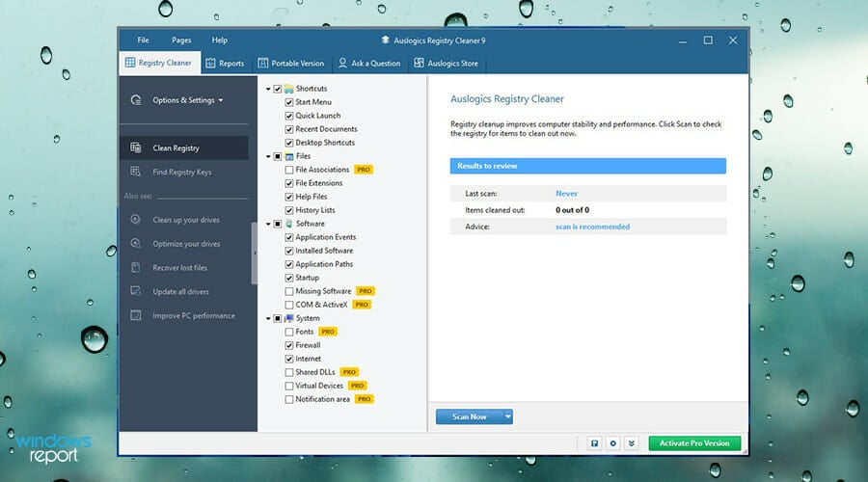This screenshot has width=868, height=482.
Task: Enable the File Associations checkbox
Action: pyautogui.click(x=289, y=170)
